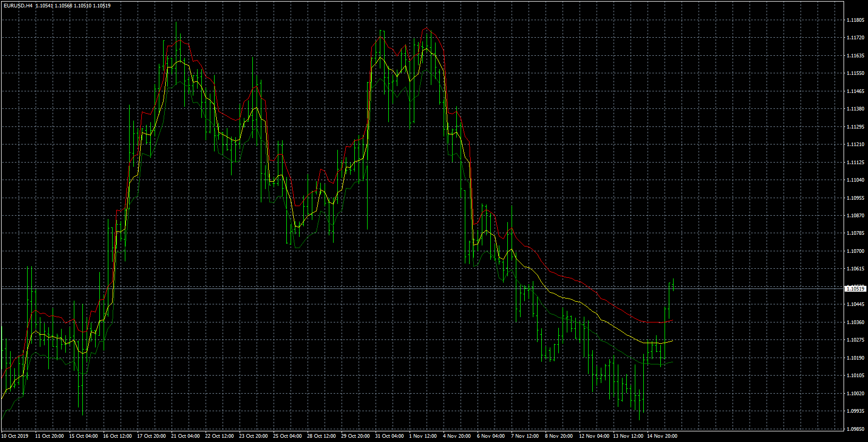Click the 29 Oct 20:00 time label
Screen dimensions: 868x442
[355, 436]
